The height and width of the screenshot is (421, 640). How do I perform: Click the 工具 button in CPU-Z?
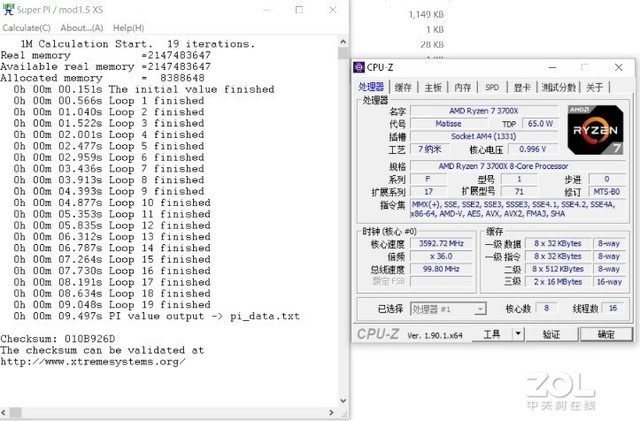click(x=492, y=334)
